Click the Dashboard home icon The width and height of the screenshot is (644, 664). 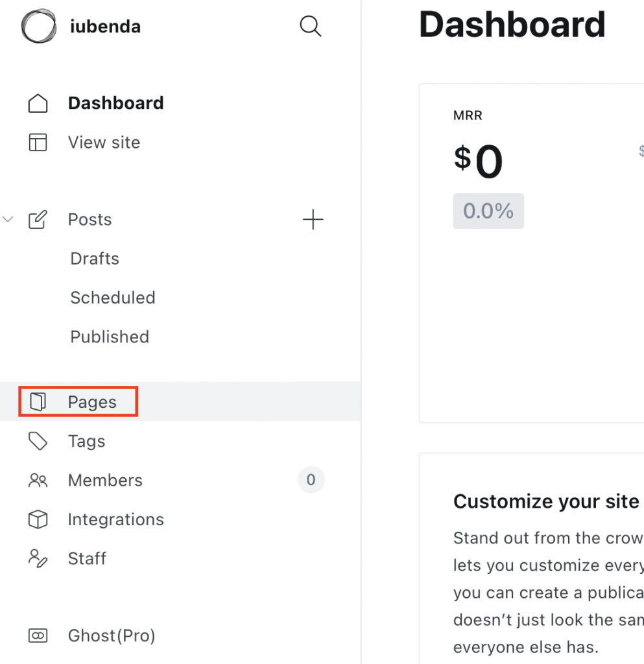pos(38,102)
